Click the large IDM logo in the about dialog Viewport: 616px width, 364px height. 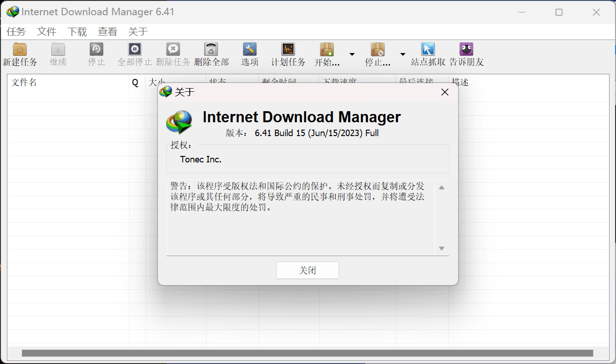coord(179,122)
